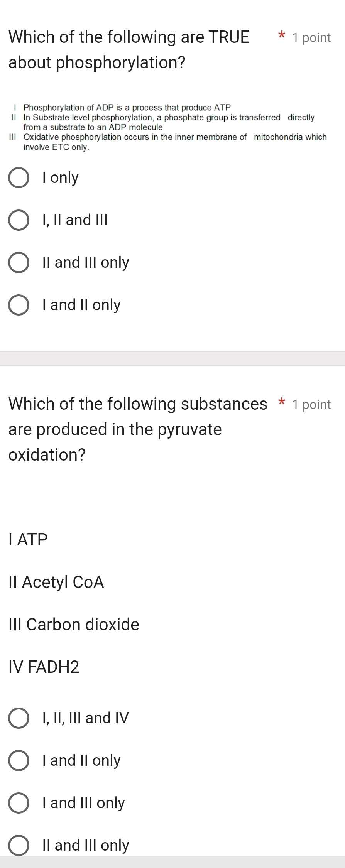Screen dimensions: 345x868
Task: Click the radio circle next to 'I, II, III and IV'
Action: [19, 718]
